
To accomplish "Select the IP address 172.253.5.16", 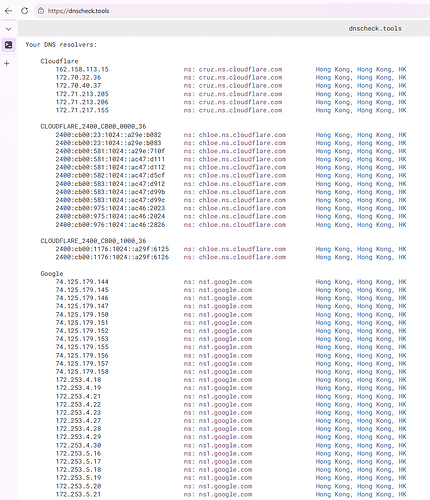I will tap(78, 453).
